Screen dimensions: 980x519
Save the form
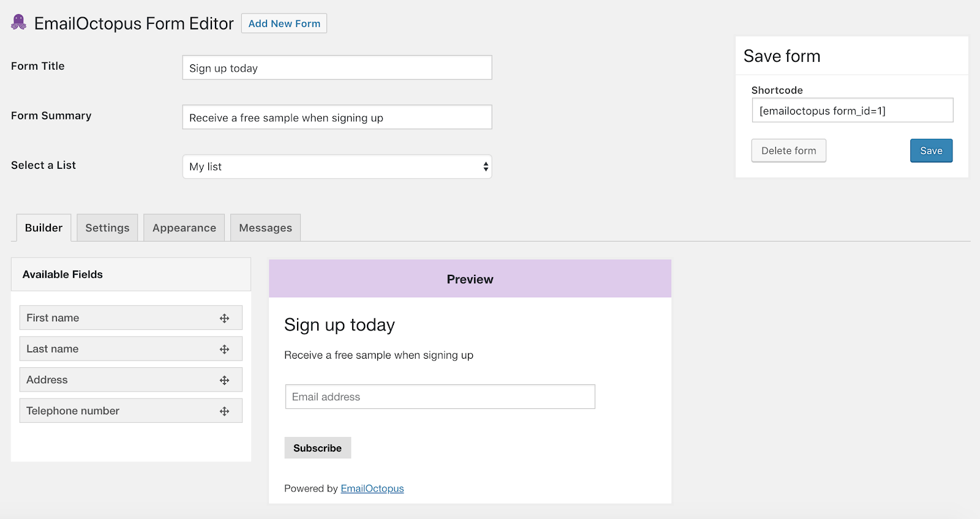click(931, 150)
